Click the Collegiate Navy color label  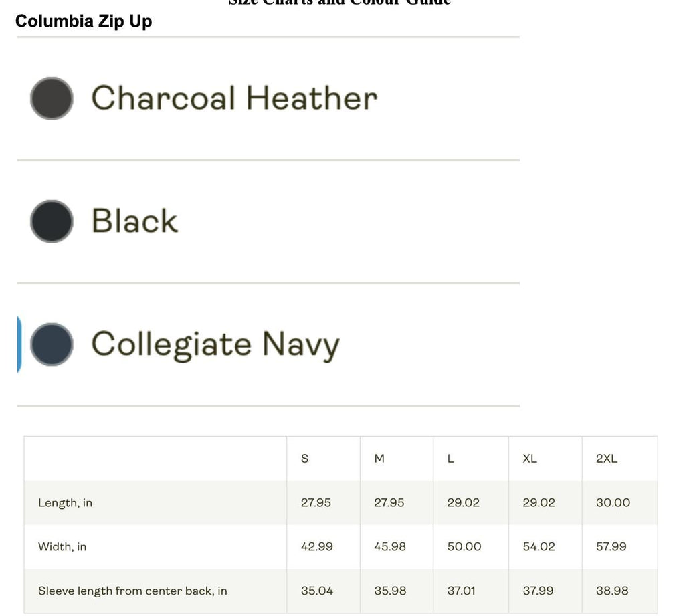point(215,345)
